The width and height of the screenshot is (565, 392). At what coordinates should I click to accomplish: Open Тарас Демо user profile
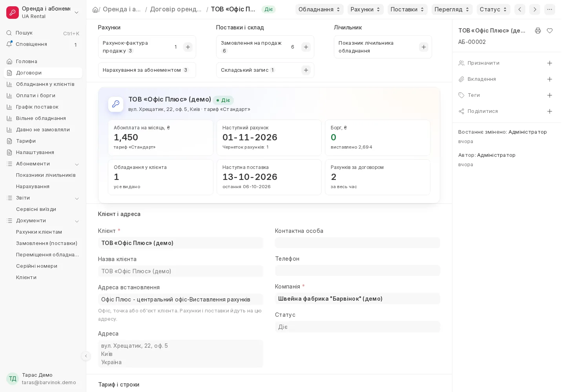coord(42,379)
